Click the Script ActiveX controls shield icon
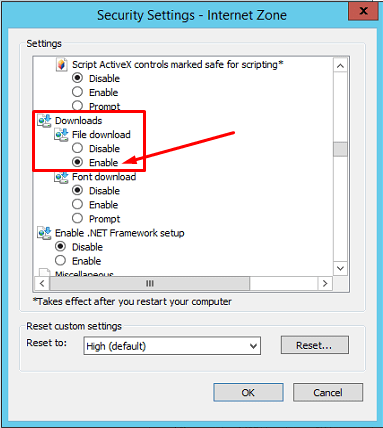 (61, 65)
